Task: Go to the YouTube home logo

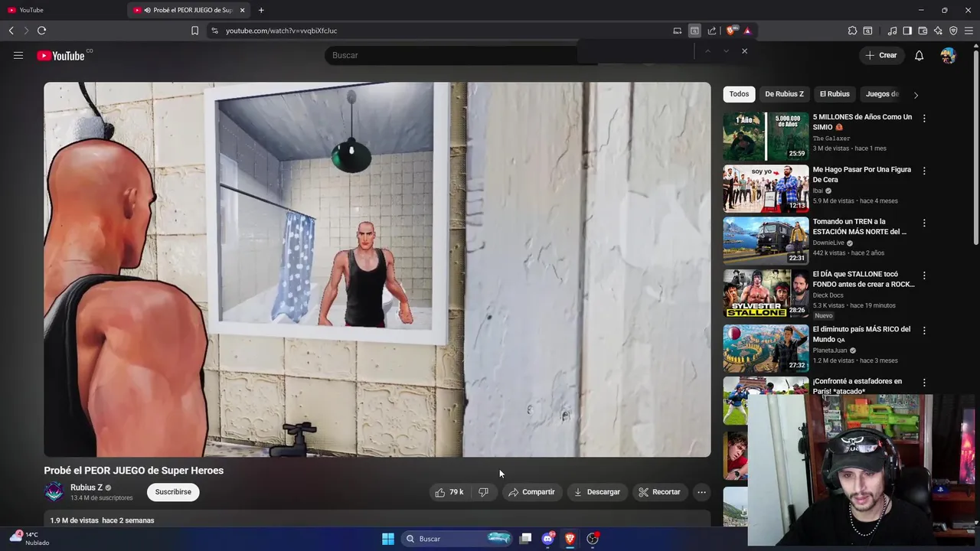Action: tap(61, 55)
